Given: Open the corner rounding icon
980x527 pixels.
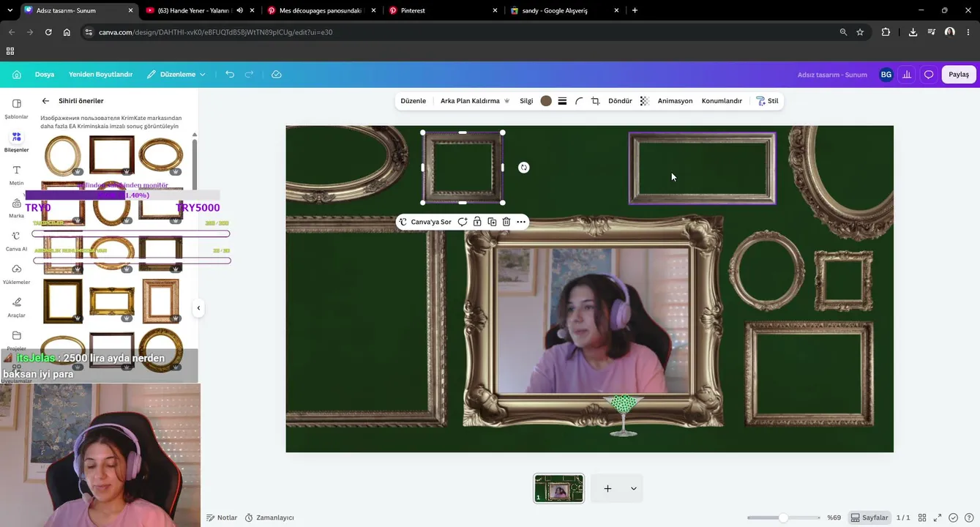Looking at the screenshot, I should [579, 101].
